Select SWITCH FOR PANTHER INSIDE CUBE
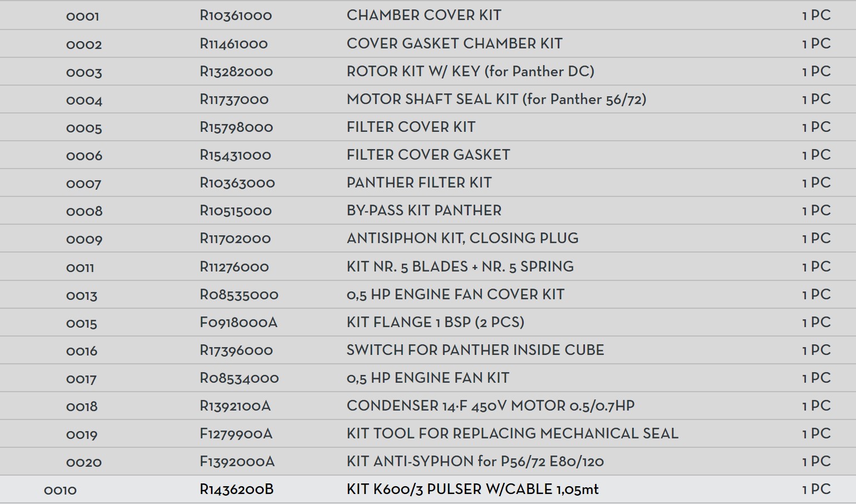This screenshot has width=856, height=504. (475, 350)
